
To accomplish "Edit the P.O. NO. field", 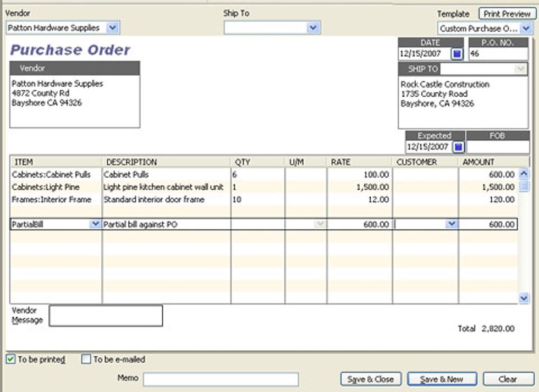I will (x=498, y=54).
